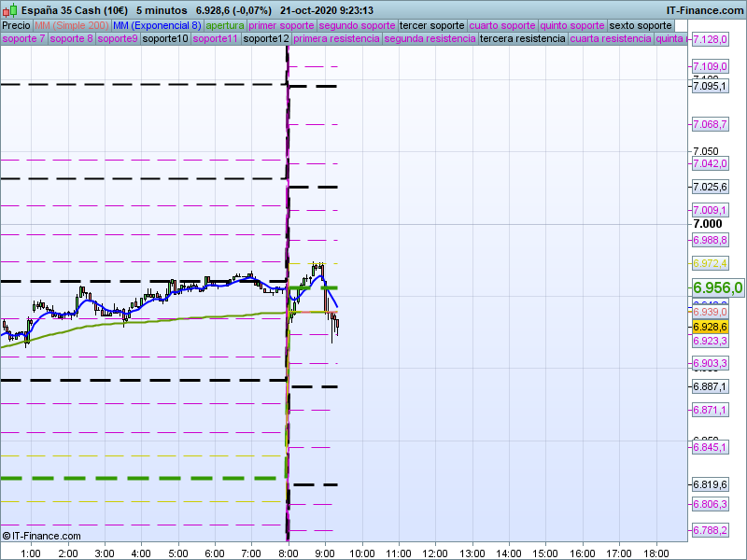This screenshot has height=560, width=747.
Task: Click the orange 6.928,6 current price tag
Action: (710, 328)
